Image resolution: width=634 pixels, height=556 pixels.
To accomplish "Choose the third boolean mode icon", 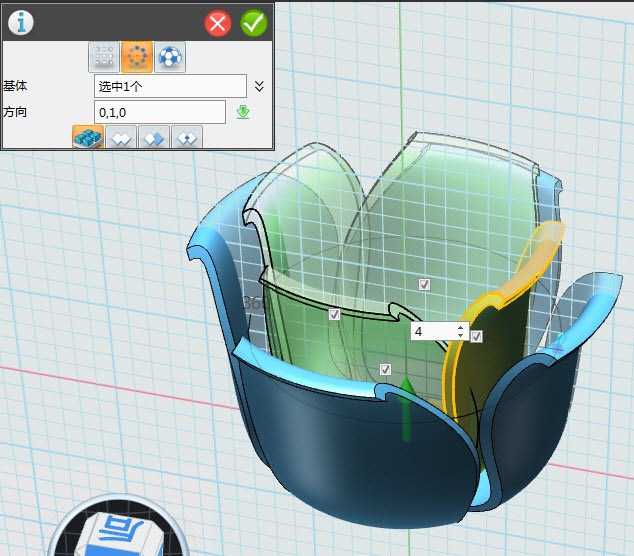I will 154,138.
